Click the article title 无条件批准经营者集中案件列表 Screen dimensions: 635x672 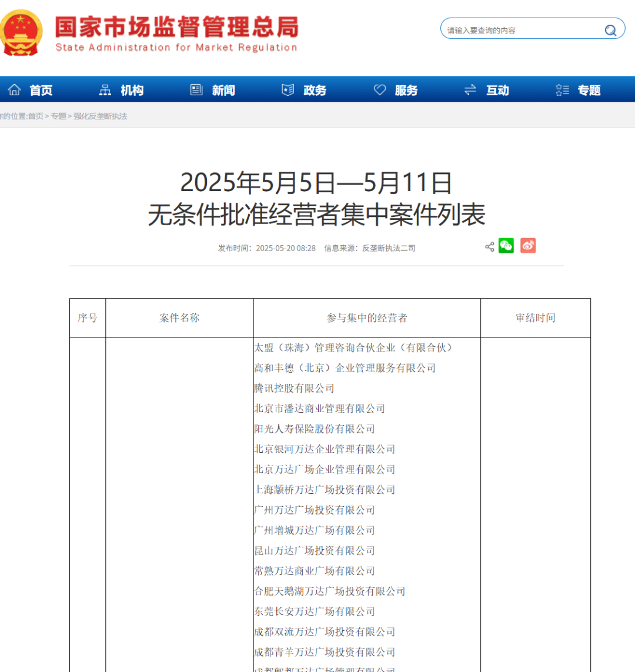tap(317, 214)
